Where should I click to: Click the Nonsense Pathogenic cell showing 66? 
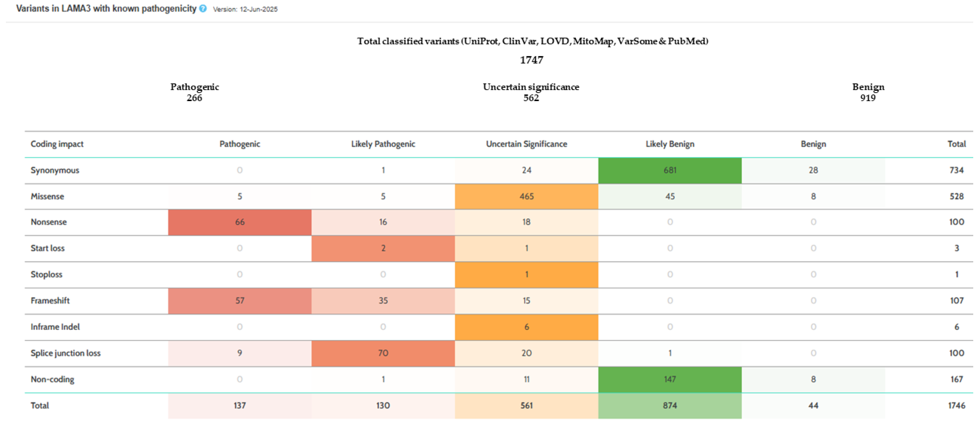(x=240, y=222)
